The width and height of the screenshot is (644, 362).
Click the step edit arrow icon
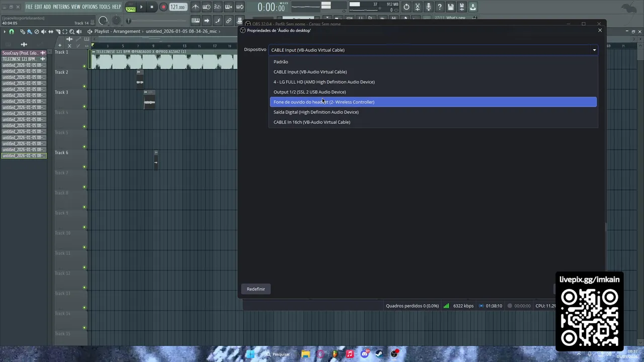pos(206,21)
